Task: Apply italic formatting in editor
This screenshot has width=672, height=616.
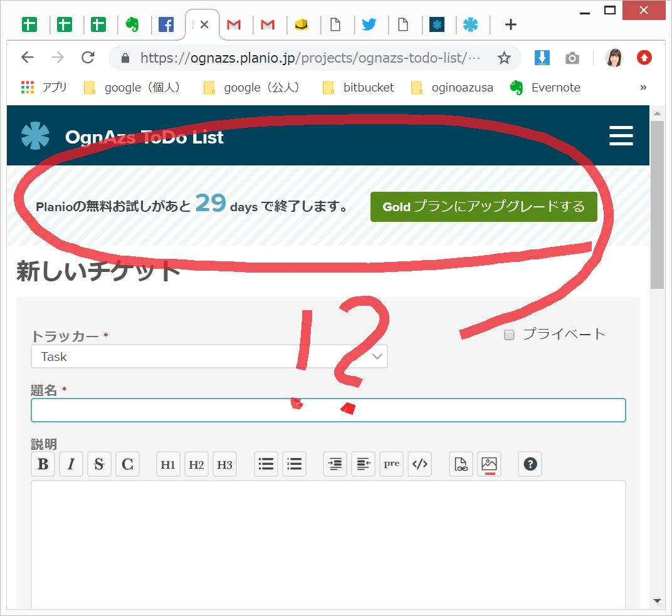Action: click(71, 464)
